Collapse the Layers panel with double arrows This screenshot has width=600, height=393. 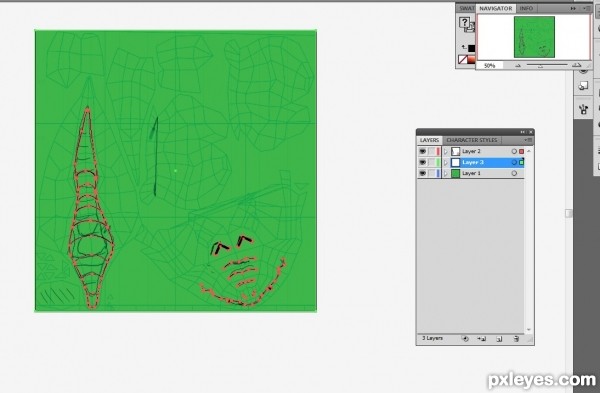pyautogui.click(x=522, y=132)
